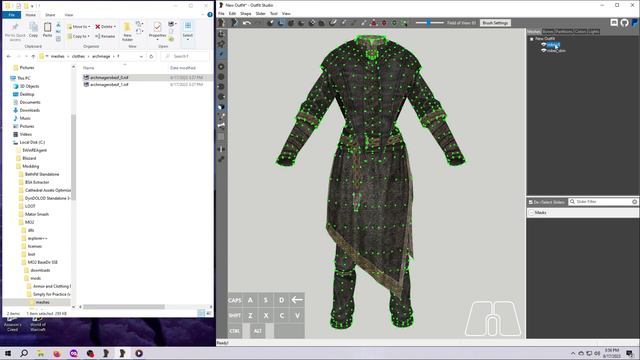Click clothes in Explorer address path
The width and height of the screenshot is (640, 360).
click(78, 56)
